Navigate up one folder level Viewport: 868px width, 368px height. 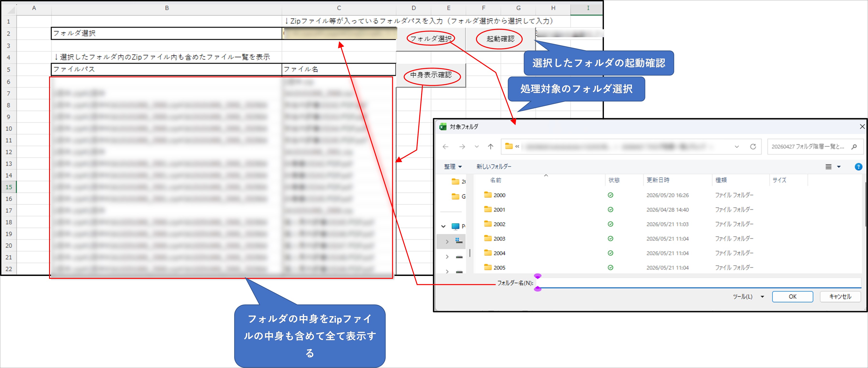(x=491, y=147)
